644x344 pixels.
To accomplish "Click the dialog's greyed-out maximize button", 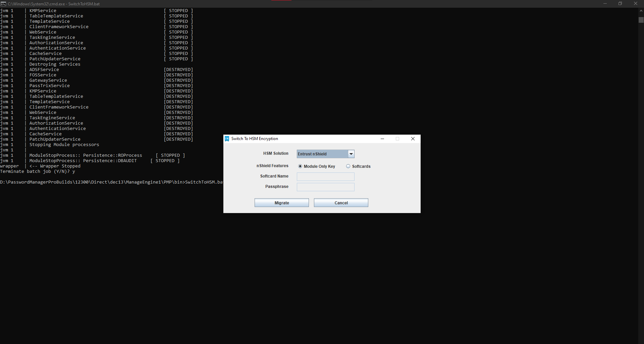I will [x=397, y=139].
